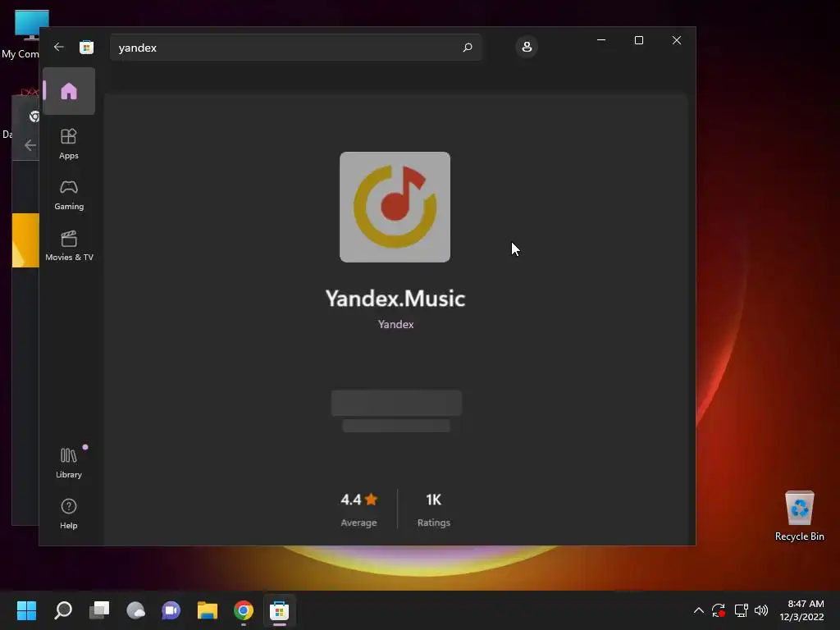Click back arrow in background Chrome window

[x=30, y=145]
